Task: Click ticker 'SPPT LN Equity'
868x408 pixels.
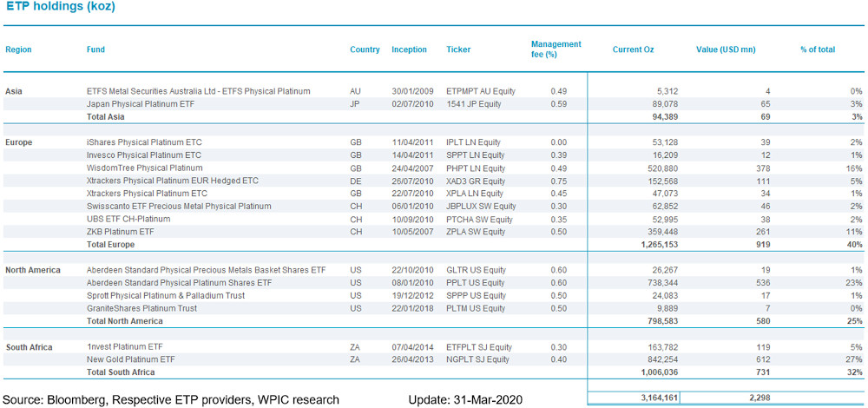Action: coord(475,155)
